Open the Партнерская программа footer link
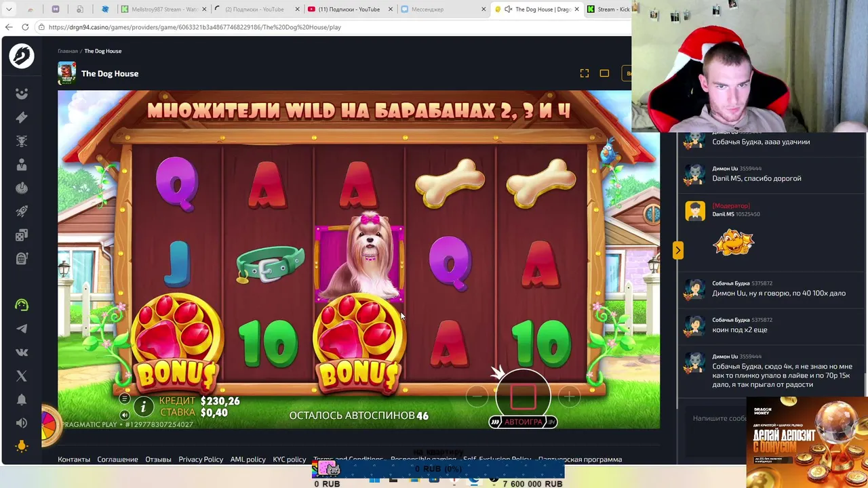 pos(580,459)
